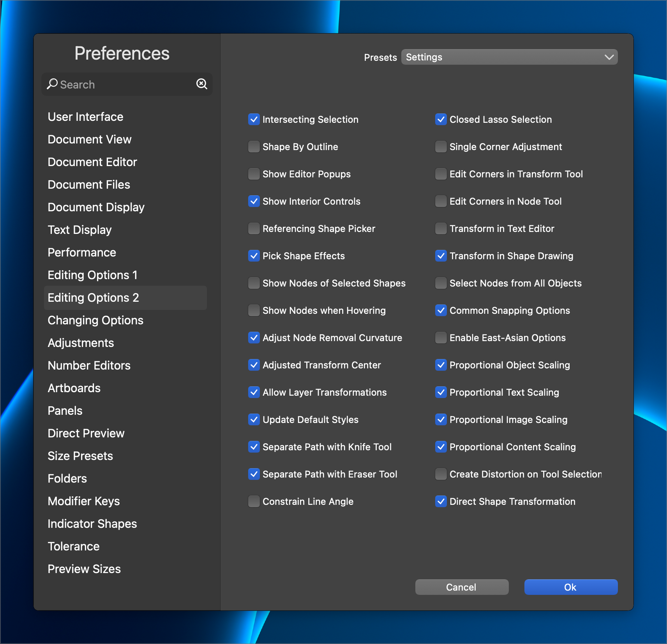The width and height of the screenshot is (667, 644).
Task: Go to Preview Sizes preferences
Action: 84,569
